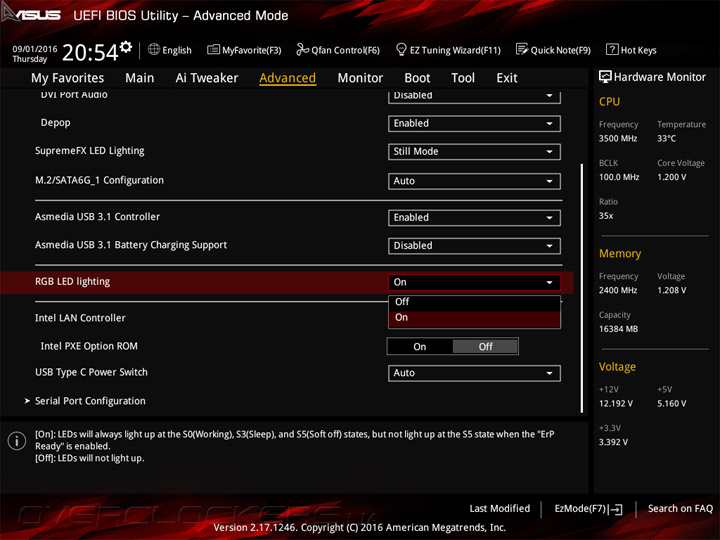720x540 pixels.
Task: Click the Hardware Monitor display icon
Action: pos(605,77)
